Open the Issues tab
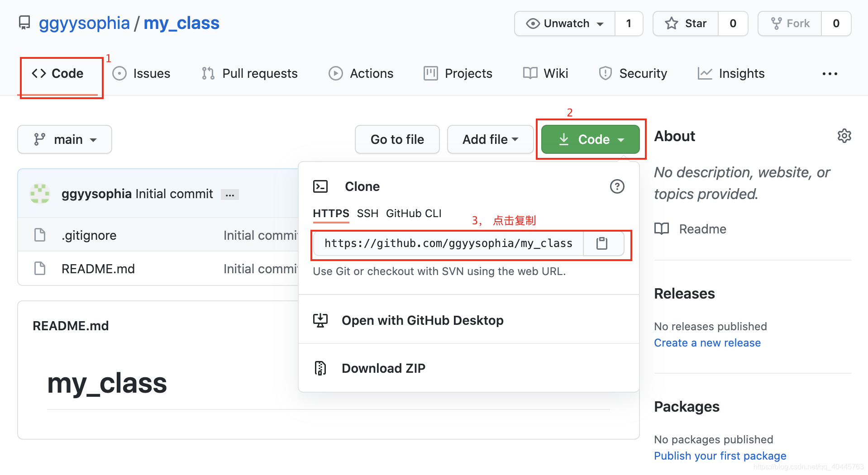This screenshot has height=475, width=868. (x=141, y=73)
